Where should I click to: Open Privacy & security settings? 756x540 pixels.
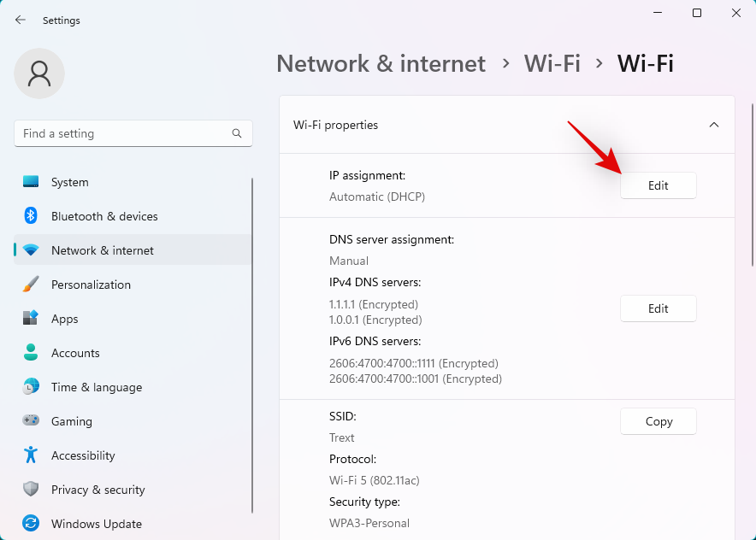pos(97,490)
